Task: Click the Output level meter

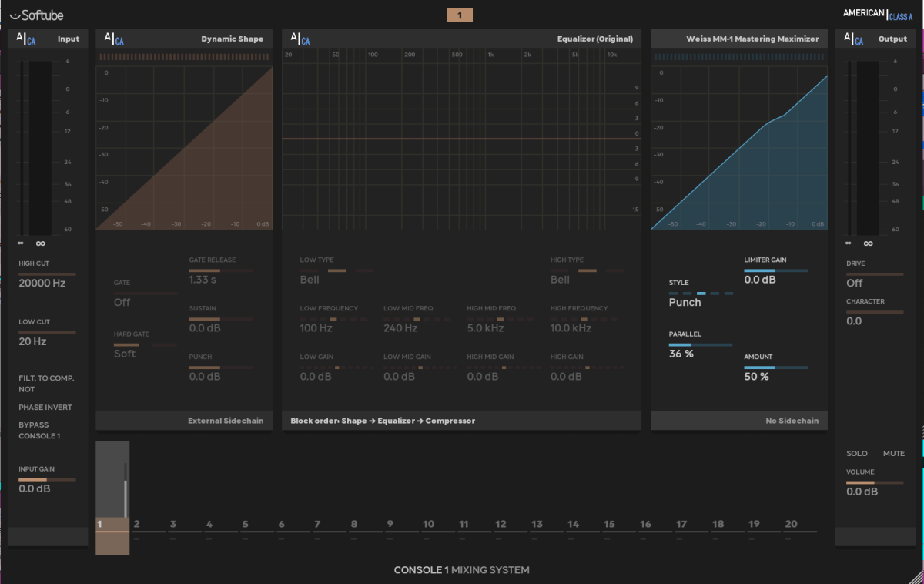Action: coord(863,148)
